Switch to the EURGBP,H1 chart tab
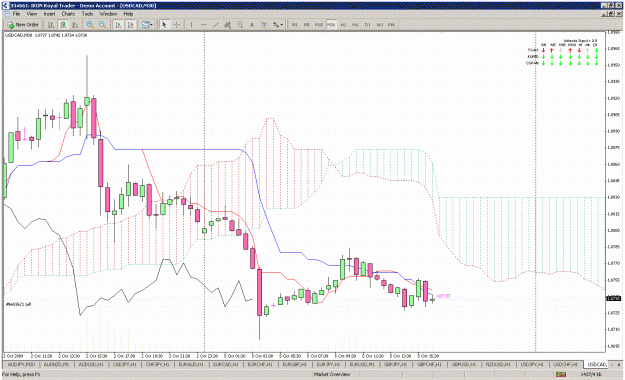Screen dimensions: 625x380 (x=294, y=364)
